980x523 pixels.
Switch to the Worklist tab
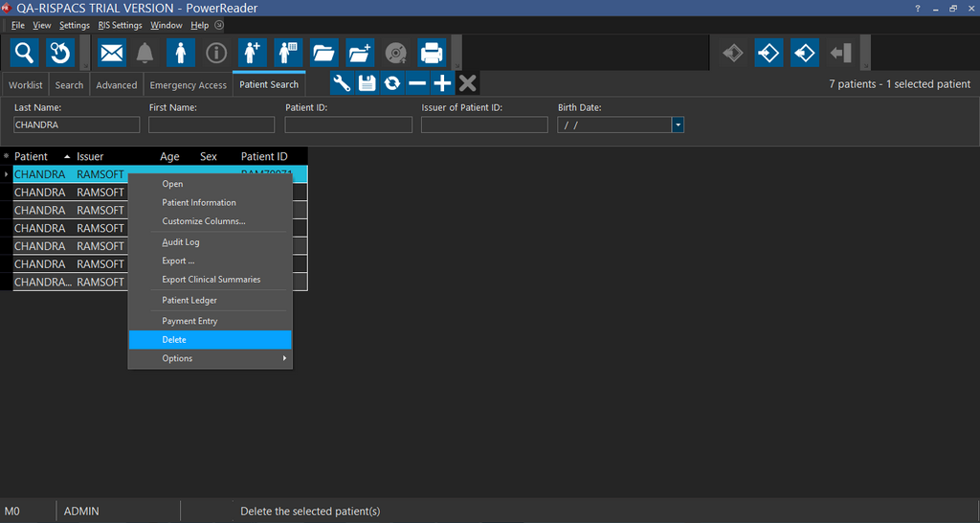[25, 85]
